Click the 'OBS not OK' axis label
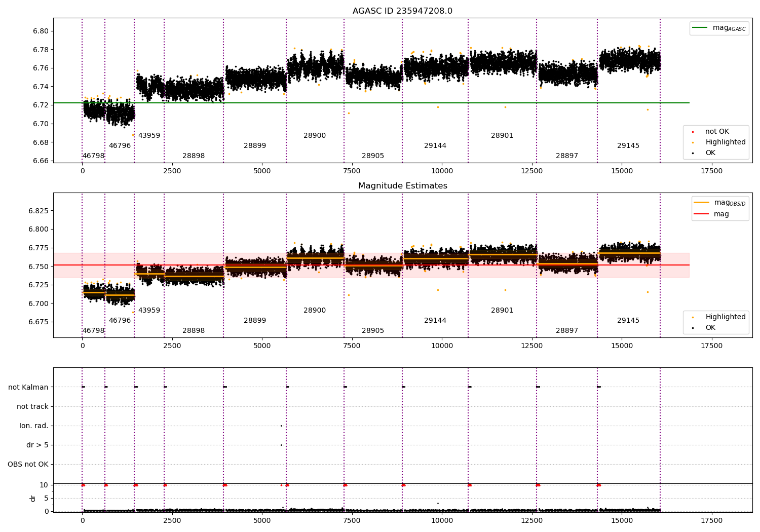760x532 pixels. (x=28, y=464)
